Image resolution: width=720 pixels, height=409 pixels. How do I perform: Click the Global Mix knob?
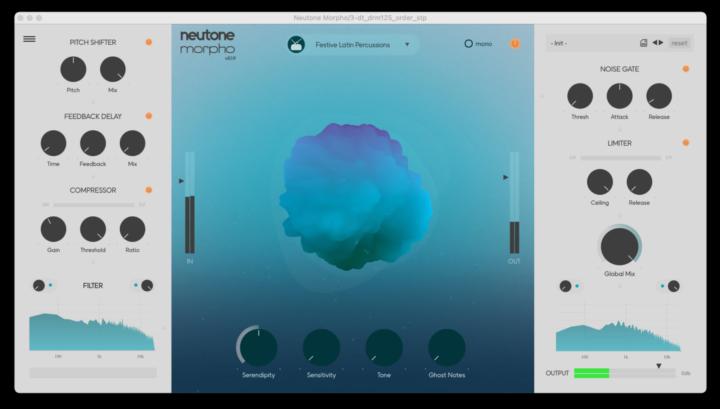point(619,246)
